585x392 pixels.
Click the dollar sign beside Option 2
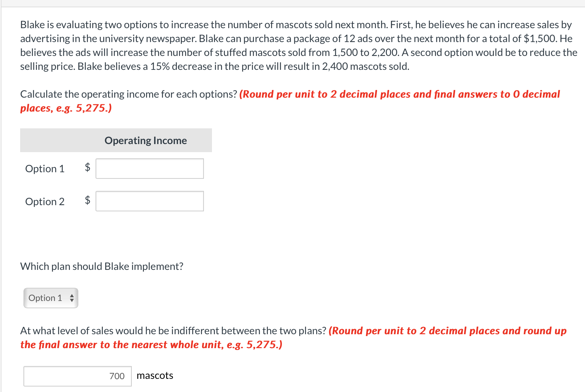pos(87,201)
